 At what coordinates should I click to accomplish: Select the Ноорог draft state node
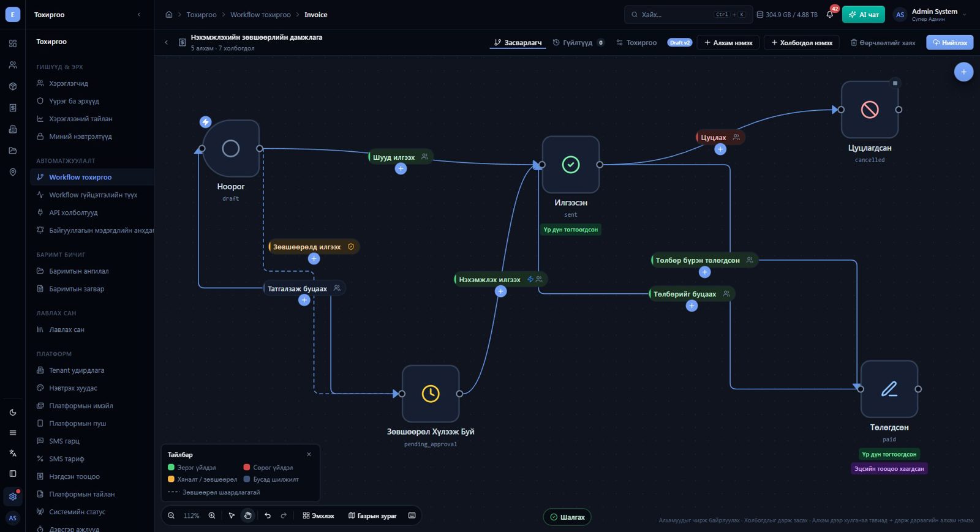231,149
